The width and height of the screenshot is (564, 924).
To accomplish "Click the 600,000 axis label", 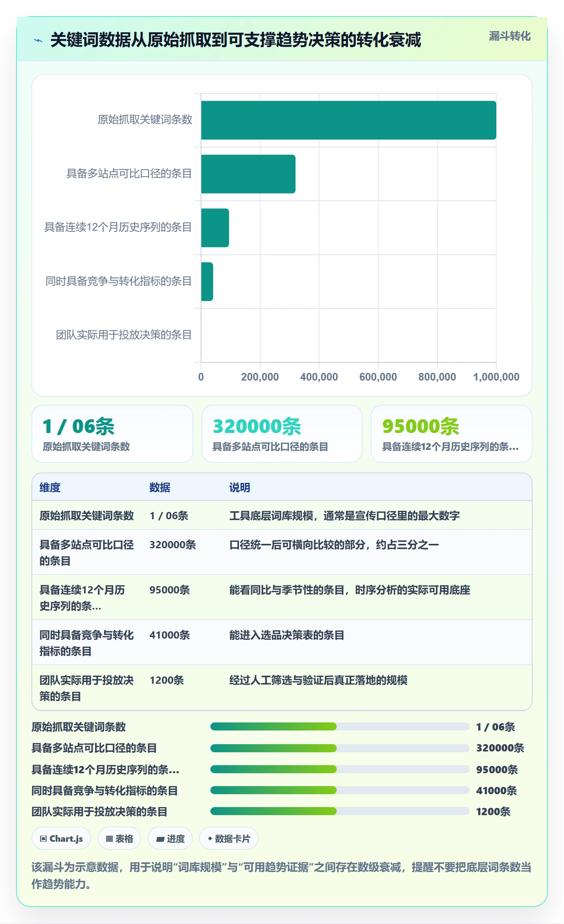I will [378, 377].
